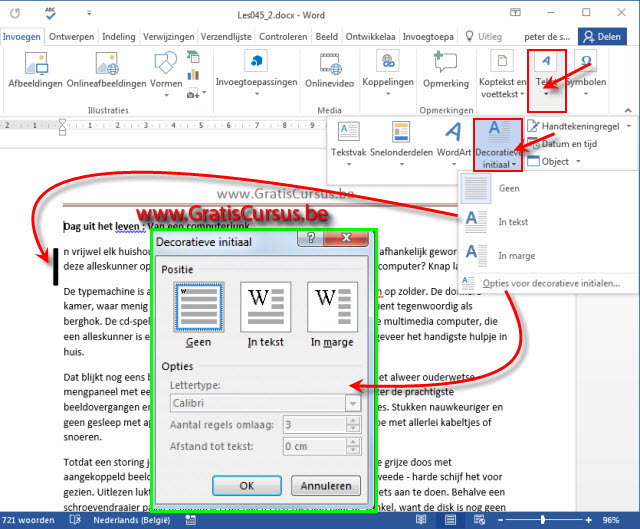
Task: Open the Beeld tab
Action: point(327,37)
